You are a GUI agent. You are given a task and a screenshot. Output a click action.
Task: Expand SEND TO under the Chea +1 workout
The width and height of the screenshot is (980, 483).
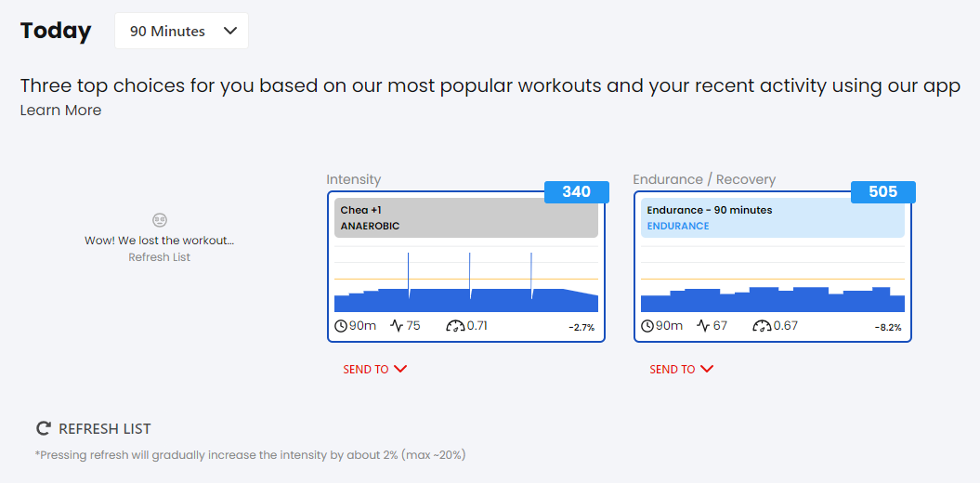[375, 370]
